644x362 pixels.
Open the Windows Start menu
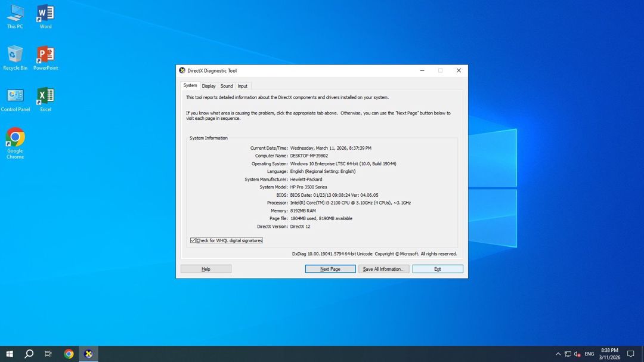pyautogui.click(x=10, y=354)
